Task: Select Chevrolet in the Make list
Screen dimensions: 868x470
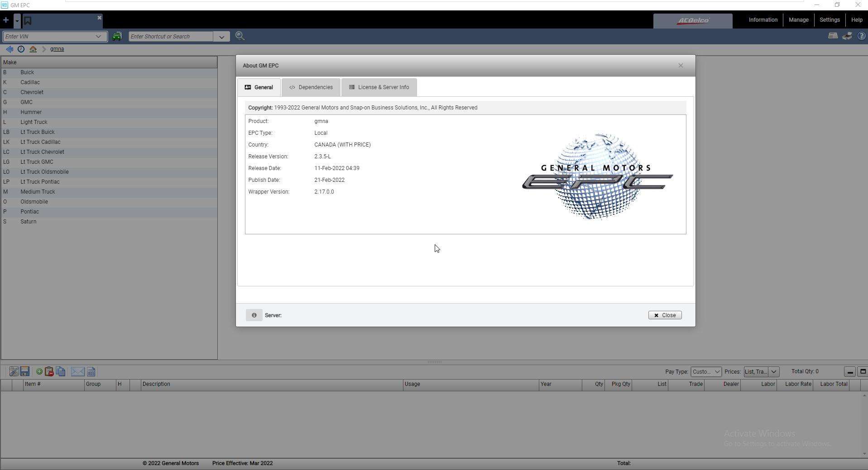Action: tap(109, 92)
